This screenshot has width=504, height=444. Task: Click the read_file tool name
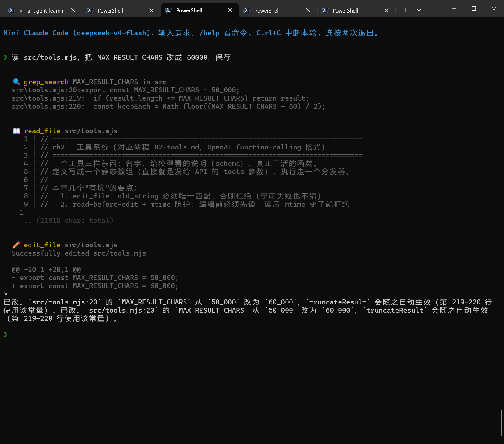42,131
